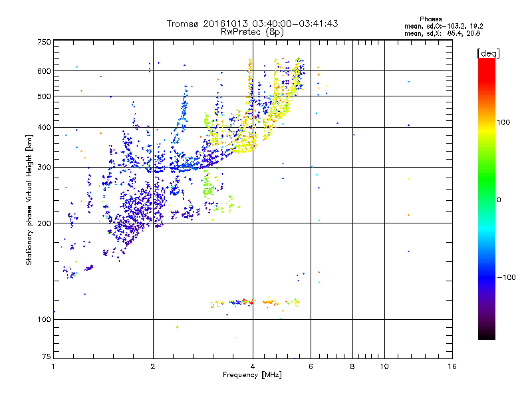Screen dimensions: 532x399
Task: Click the '200' y-axis tick label
Action: click(44, 223)
